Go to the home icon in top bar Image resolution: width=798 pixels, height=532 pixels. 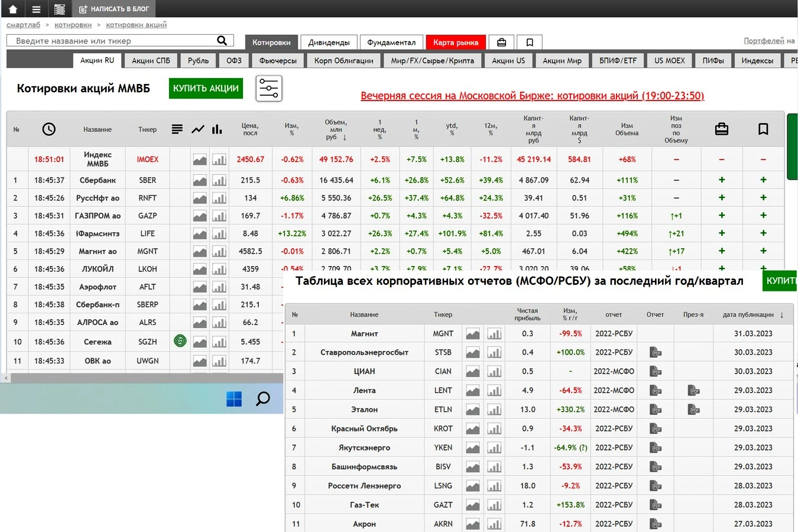(x=12, y=9)
